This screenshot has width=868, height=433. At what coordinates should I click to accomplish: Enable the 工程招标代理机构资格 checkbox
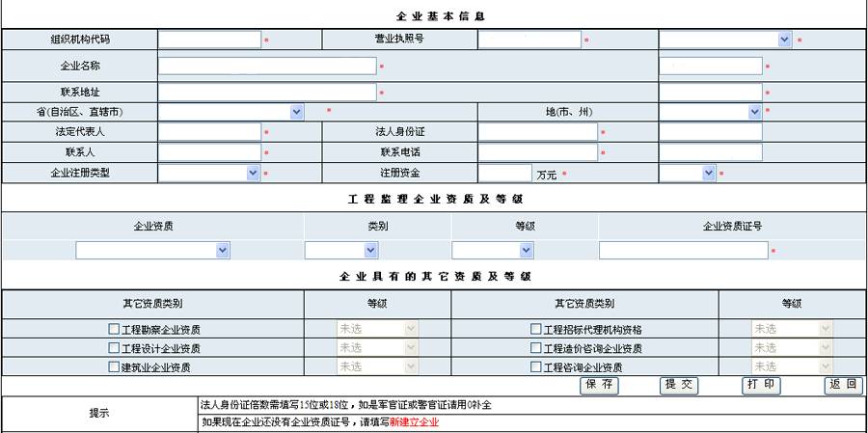(536, 329)
